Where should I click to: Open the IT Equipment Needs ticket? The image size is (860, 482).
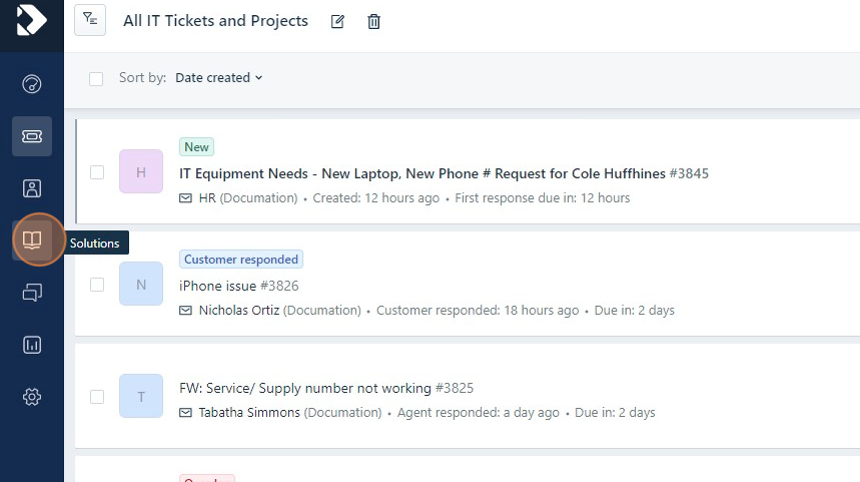(422, 174)
